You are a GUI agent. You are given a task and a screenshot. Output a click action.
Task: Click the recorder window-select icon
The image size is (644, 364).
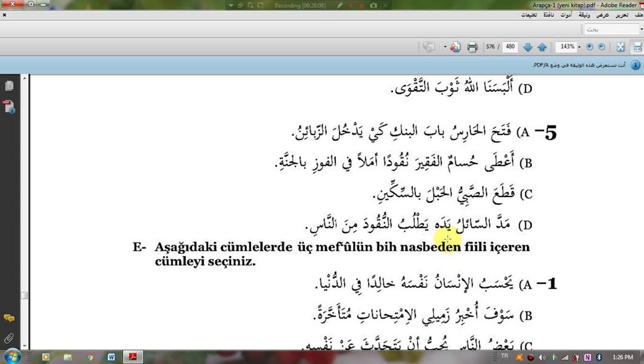pyautogui.click(x=240, y=5)
